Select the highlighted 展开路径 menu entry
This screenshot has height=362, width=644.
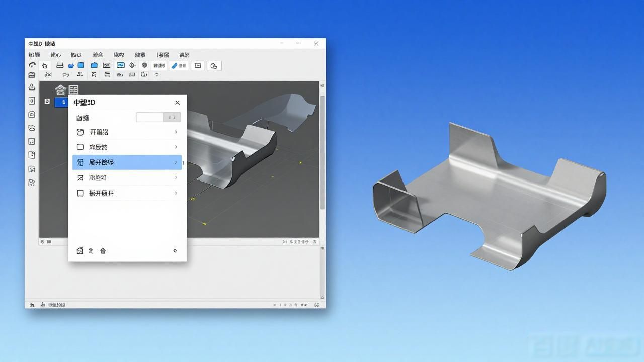(x=127, y=162)
